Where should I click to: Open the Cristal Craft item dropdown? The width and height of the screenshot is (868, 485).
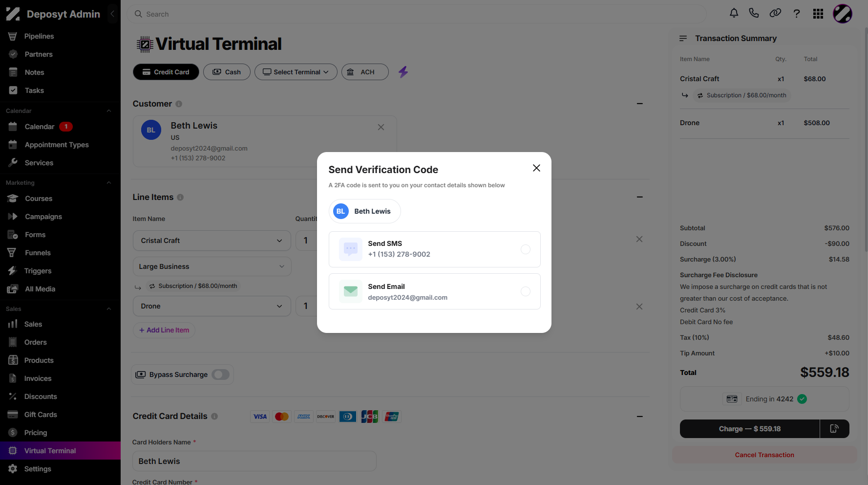pyautogui.click(x=212, y=241)
